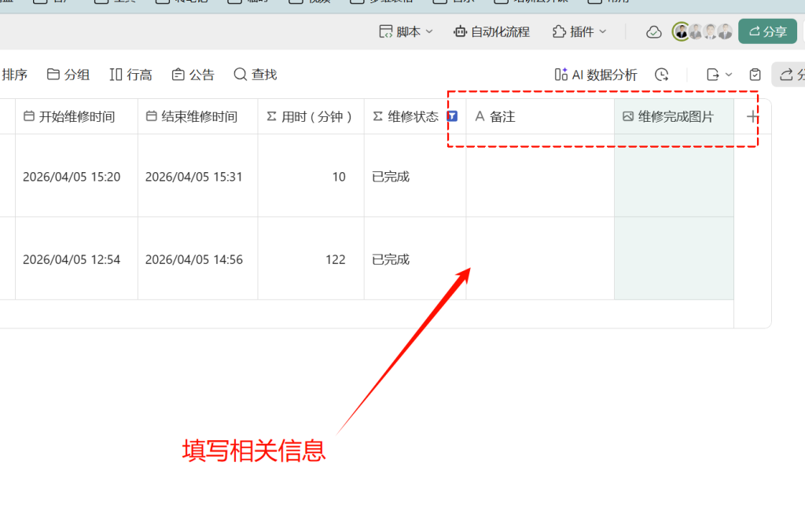Click the cell 2026/04/05 15:20
The width and height of the screenshot is (805, 532).
(76, 175)
